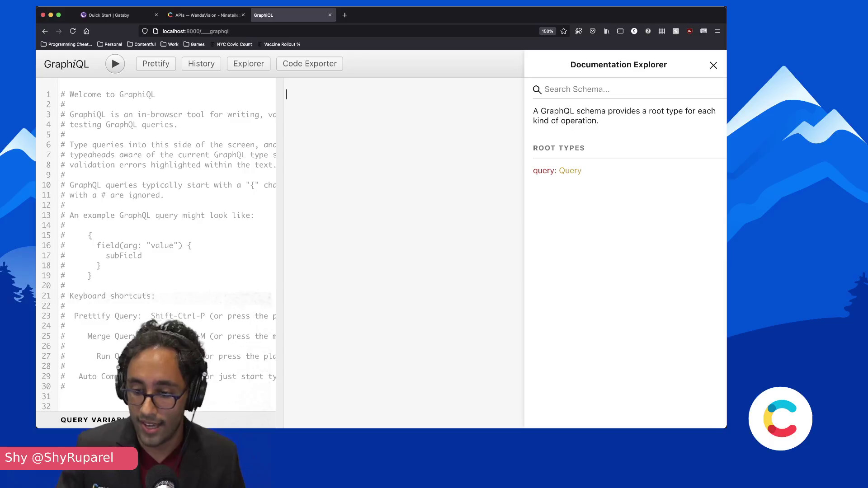Click the '# Keyboard shortcuts:' line
The width and height of the screenshot is (868, 488).
coord(108,296)
